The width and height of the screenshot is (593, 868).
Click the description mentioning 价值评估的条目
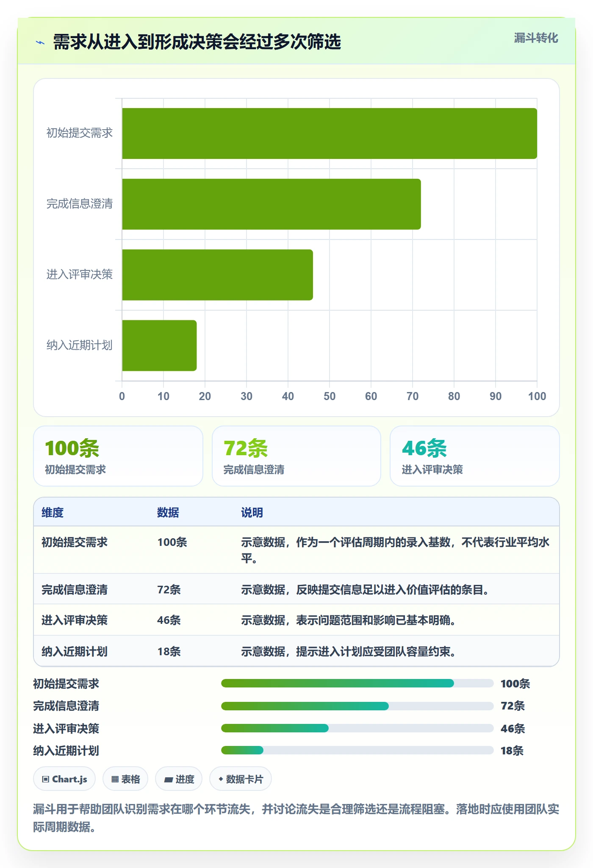pos(365,590)
